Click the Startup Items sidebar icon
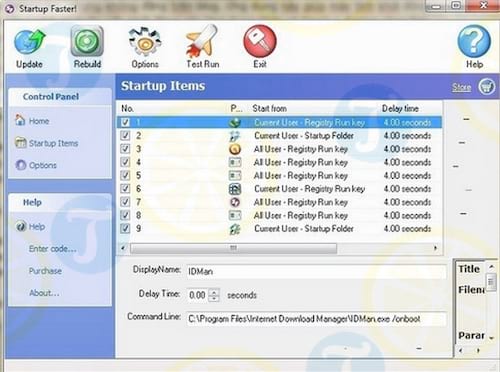Image resolution: width=500 pixels, height=372 pixels. pyautogui.click(x=21, y=143)
